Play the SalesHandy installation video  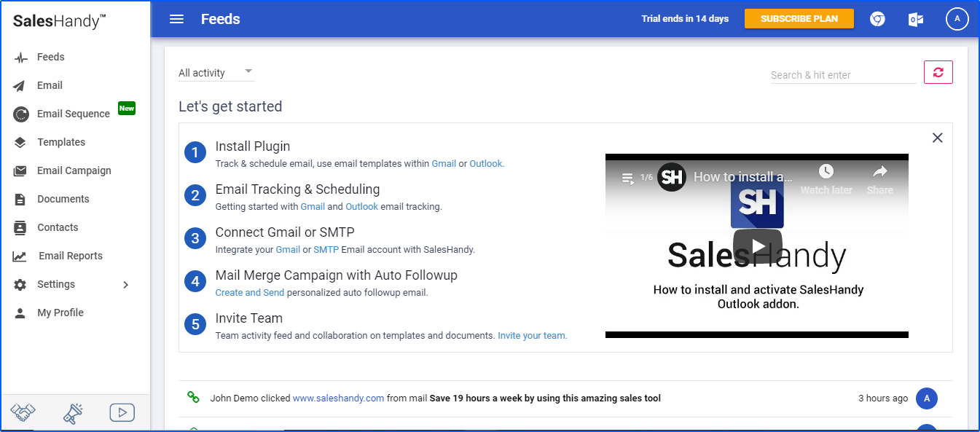[756, 246]
